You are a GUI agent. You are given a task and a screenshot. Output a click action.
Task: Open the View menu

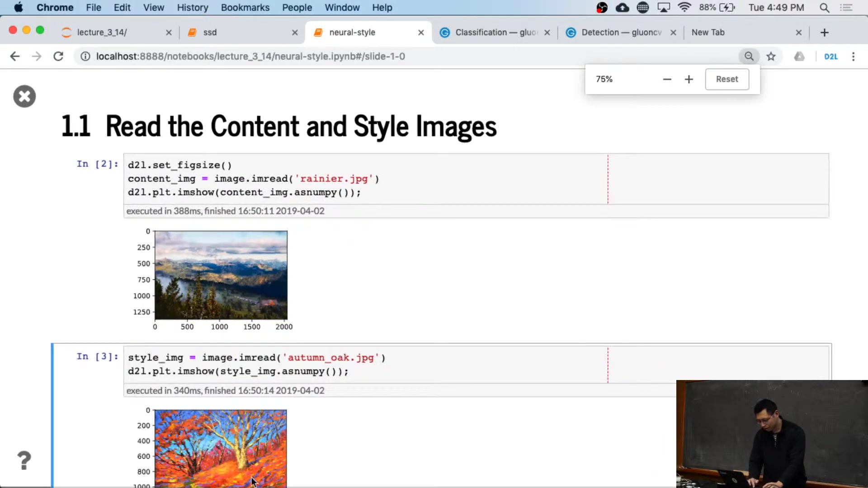point(154,7)
